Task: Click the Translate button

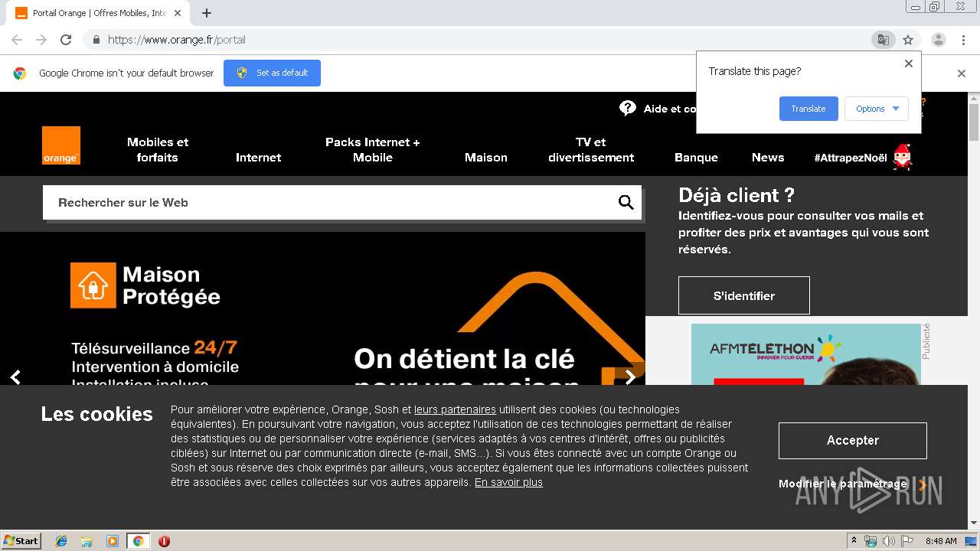Action: pyautogui.click(x=808, y=109)
